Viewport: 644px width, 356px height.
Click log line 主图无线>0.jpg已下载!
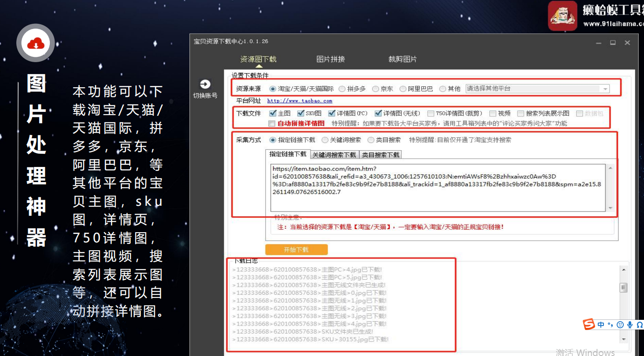309,293
